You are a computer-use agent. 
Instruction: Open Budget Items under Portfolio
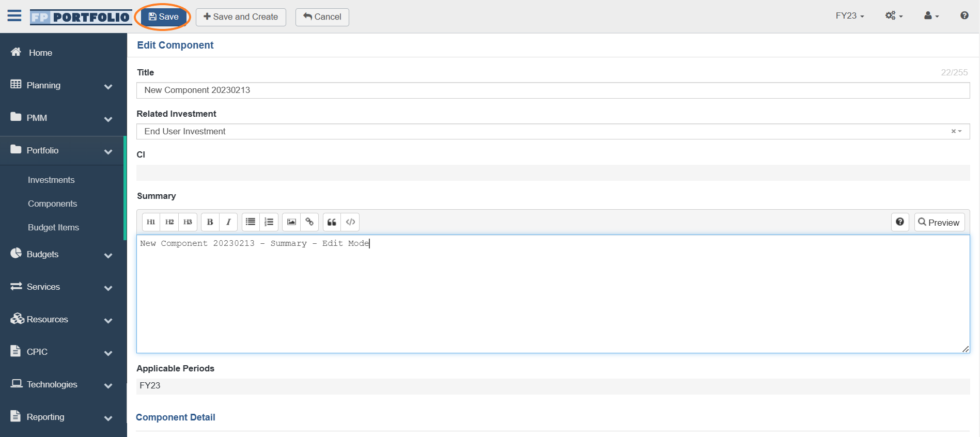(x=53, y=227)
